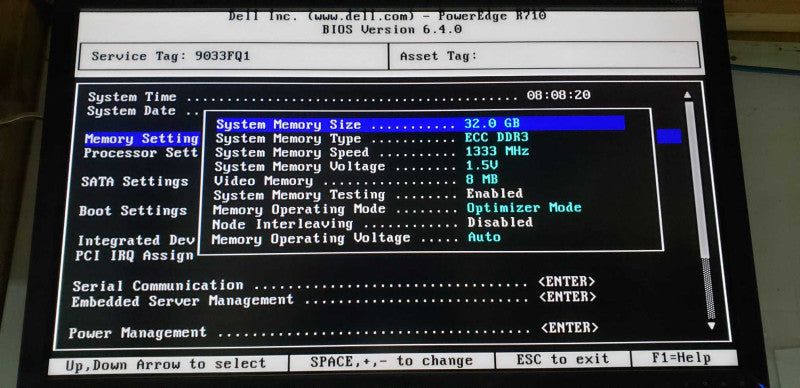Click the BIOS Version 6.4.0 text
Viewport: 800px width, 388px height.
392,30
